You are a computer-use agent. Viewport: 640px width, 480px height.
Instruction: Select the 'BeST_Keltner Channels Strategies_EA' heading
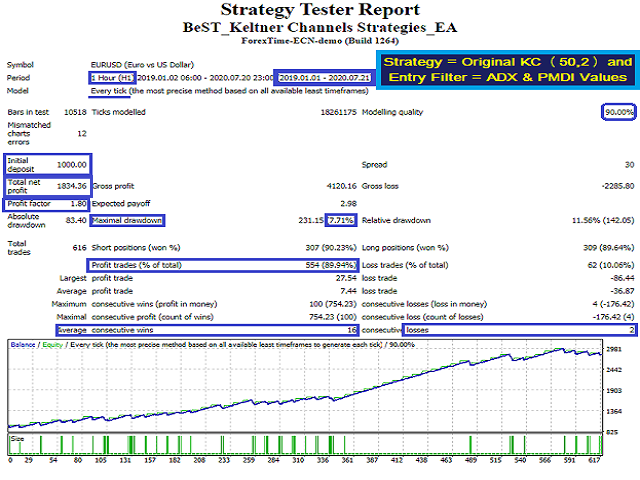pos(320,27)
